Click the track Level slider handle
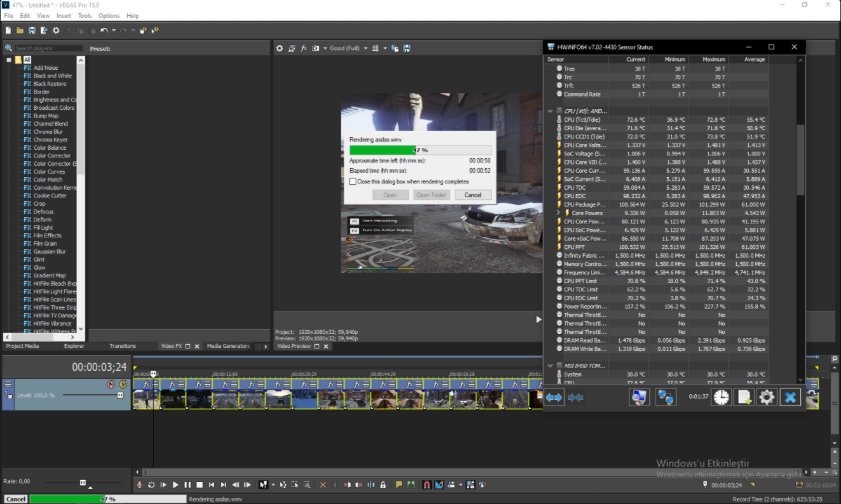Screen dimensions: 841x504 (120, 395)
